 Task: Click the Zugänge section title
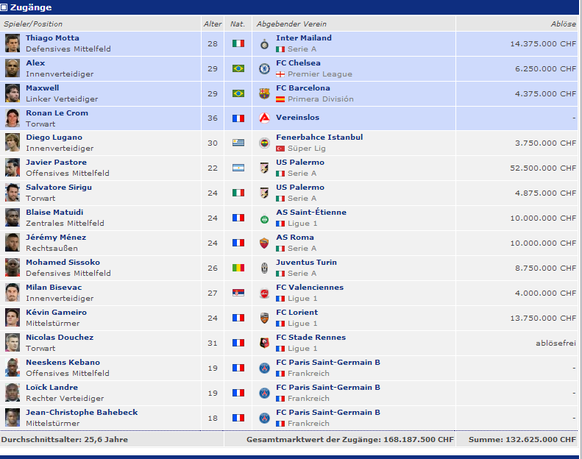pos(31,7)
